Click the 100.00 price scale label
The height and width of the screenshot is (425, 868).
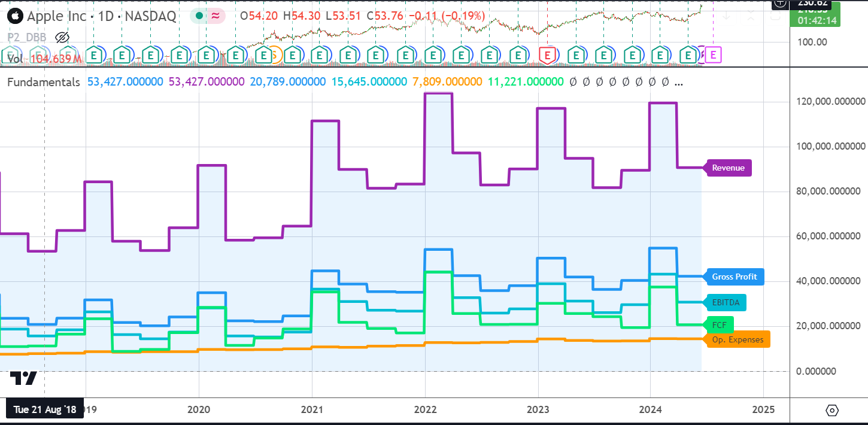811,42
